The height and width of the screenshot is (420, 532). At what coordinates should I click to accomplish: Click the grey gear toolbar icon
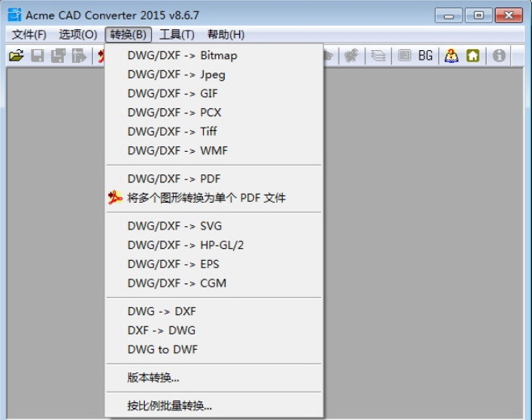click(x=351, y=56)
